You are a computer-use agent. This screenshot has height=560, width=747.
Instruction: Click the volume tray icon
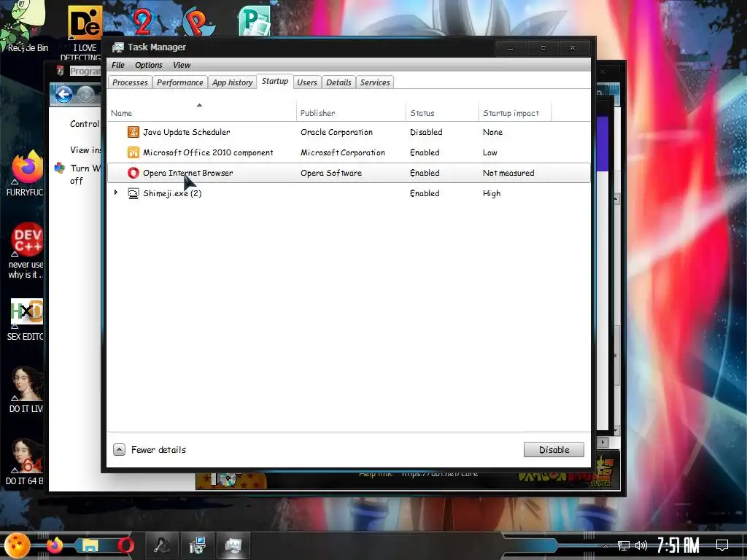click(640, 545)
